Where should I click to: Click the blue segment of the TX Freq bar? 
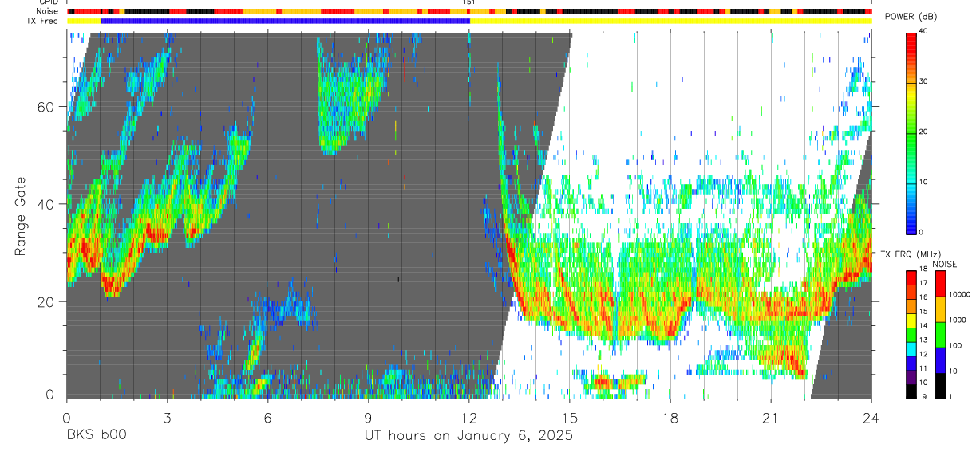286,21
